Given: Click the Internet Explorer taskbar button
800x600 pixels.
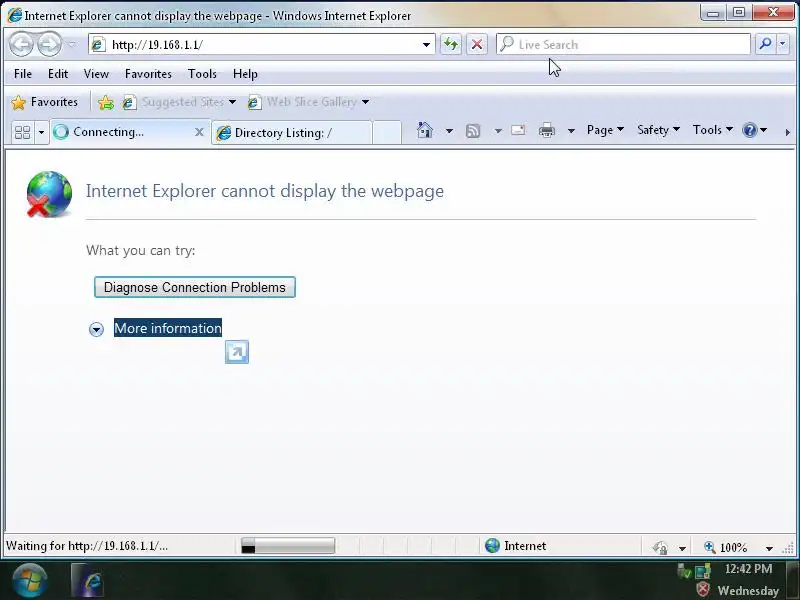Looking at the screenshot, I should click(87, 581).
